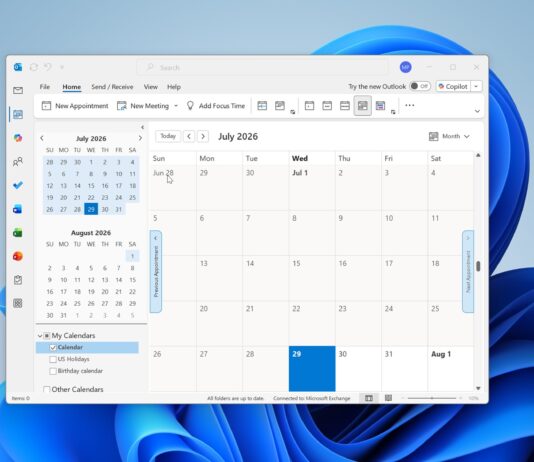This screenshot has width=534, height=462.
Task: Go forward one month with arrow
Action: [203, 137]
